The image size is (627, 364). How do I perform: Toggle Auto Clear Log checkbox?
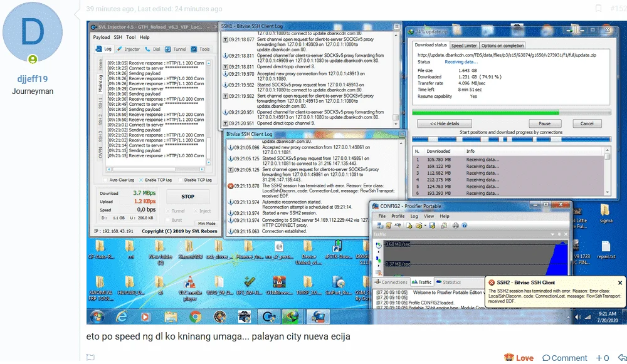[105, 180]
